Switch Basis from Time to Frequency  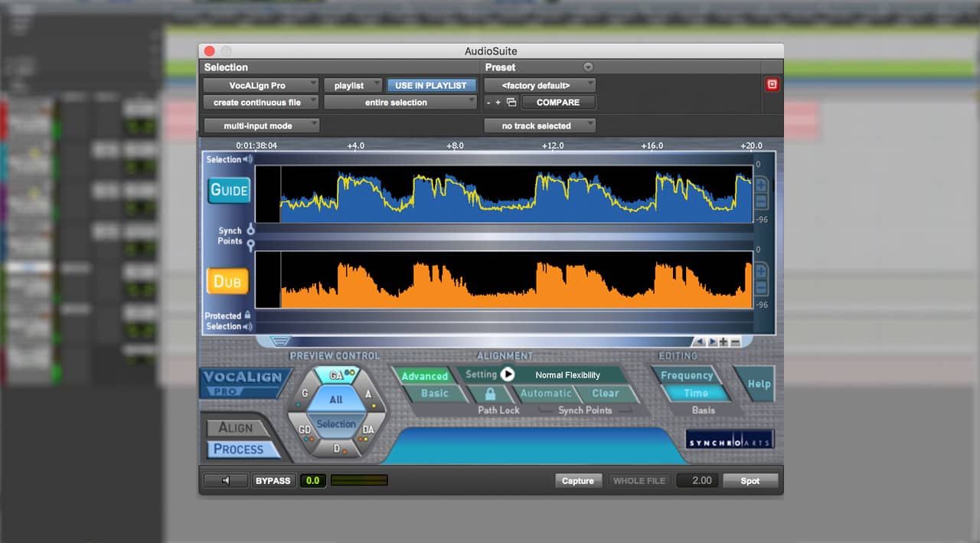(687, 375)
